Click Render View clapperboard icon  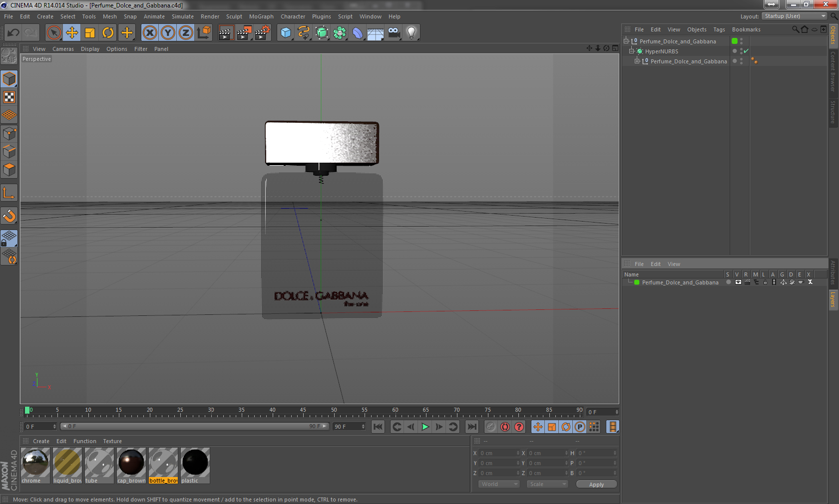pyautogui.click(x=226, y=33)
